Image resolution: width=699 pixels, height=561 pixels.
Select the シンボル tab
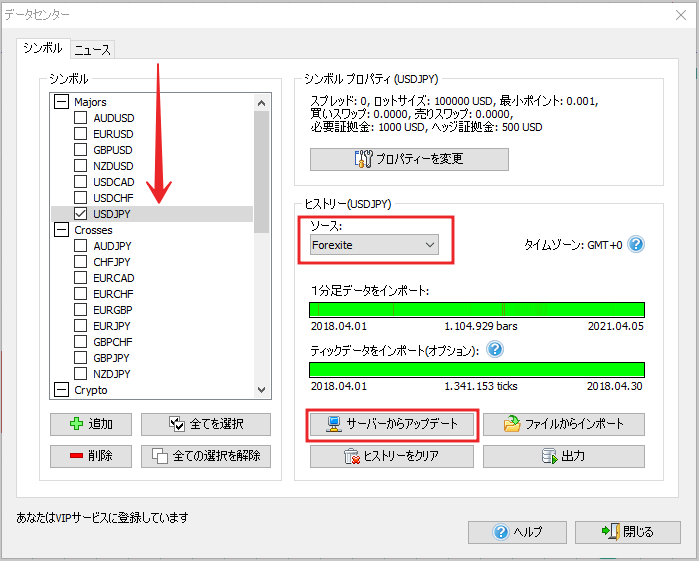42,48
